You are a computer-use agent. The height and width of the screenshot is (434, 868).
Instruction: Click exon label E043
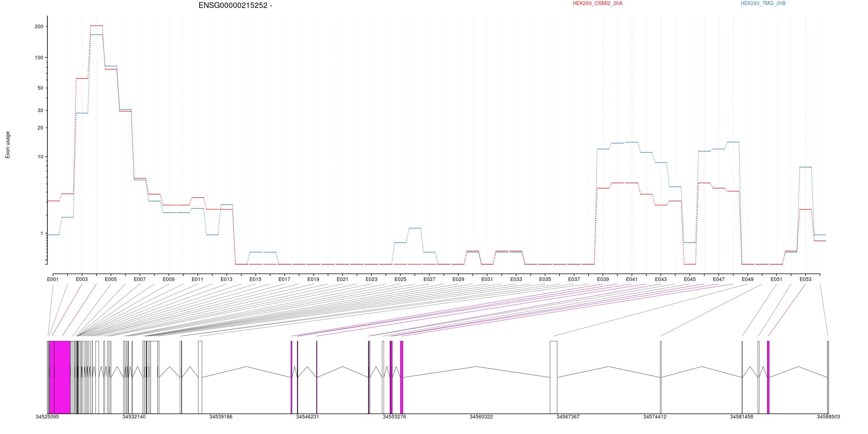[661, 279]
